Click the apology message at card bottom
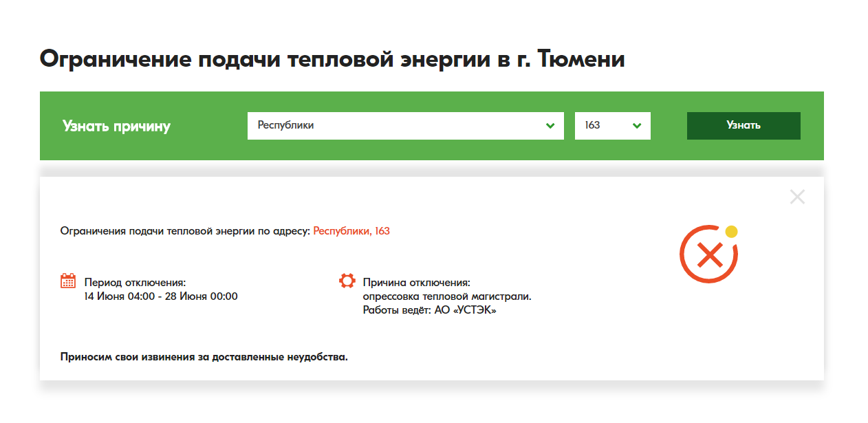Viewport: 868px width, 423px height. click(x=204, y=355)
